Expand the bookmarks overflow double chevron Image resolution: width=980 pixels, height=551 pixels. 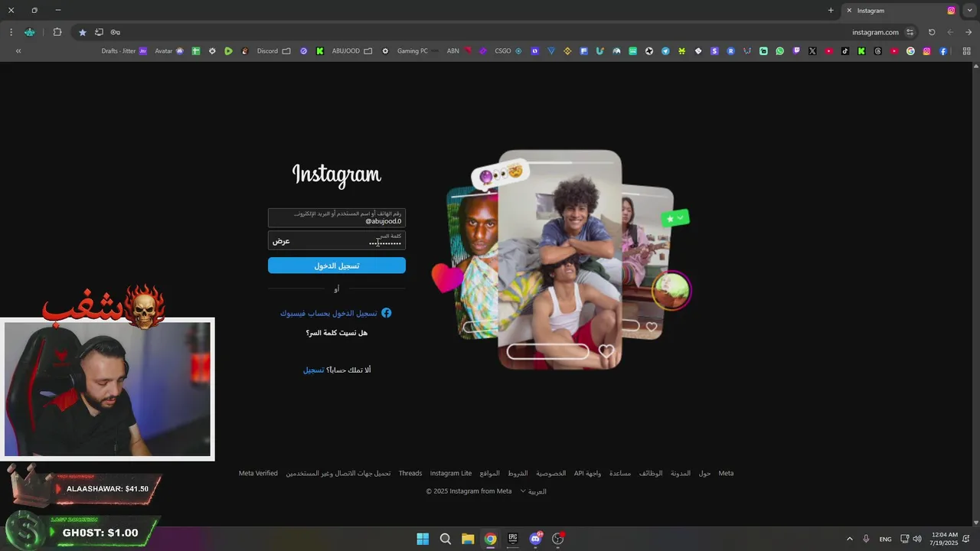(18, 51)
